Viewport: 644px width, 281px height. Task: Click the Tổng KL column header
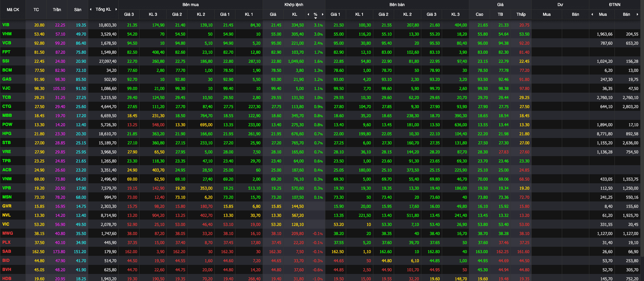click(103, 9)
